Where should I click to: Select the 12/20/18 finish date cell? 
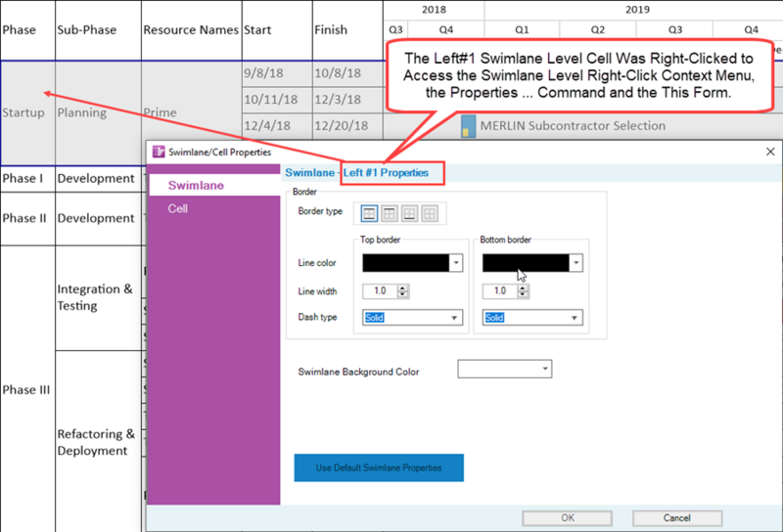point(347,126)
